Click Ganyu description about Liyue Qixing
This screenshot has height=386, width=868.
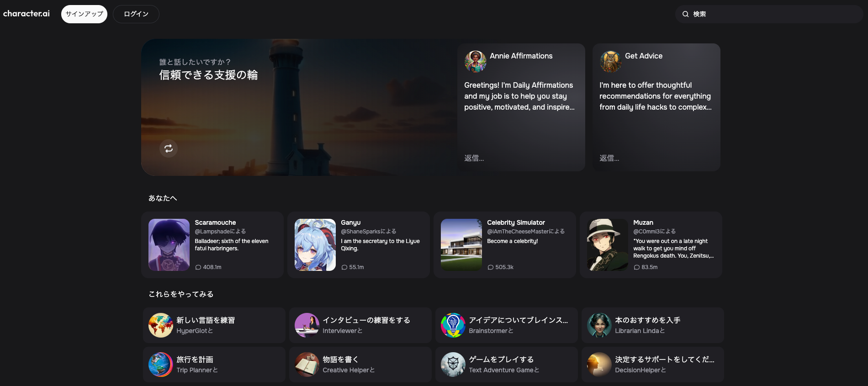coord(380,245)
